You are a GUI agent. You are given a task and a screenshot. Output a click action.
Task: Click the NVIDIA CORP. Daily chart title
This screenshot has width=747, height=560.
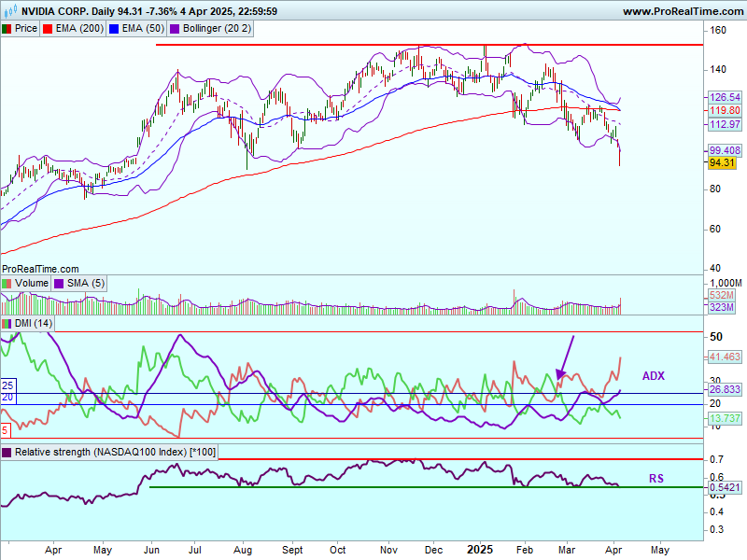coord(149,11)
